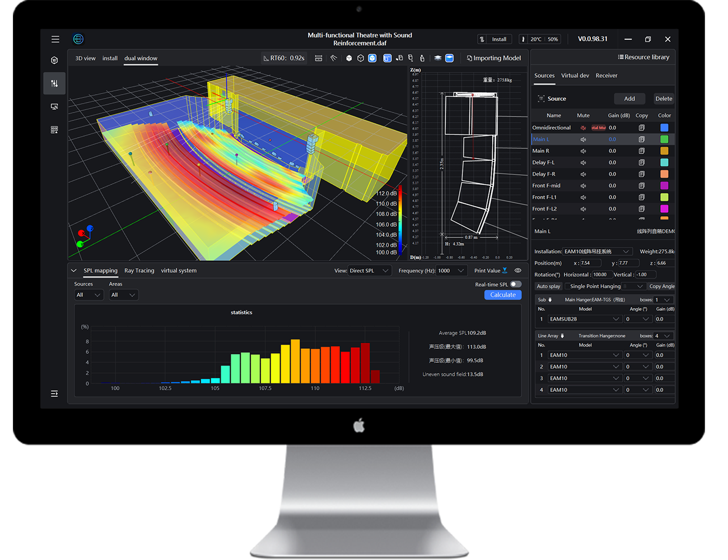Toggle the eye visibility icon in SPL panel
Viewport: 728px width, 560px height.
tap(518, 270)
